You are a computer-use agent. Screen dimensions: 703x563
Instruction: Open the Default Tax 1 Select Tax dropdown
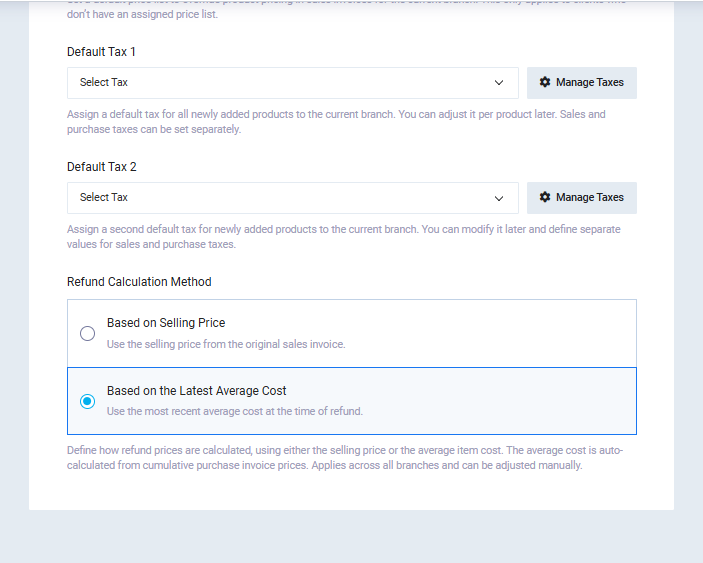292,83
